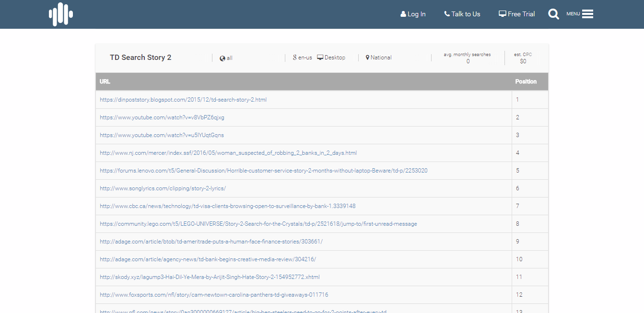
Task: Click avg. monthly searches value 0
Action: tap(468, 61)
